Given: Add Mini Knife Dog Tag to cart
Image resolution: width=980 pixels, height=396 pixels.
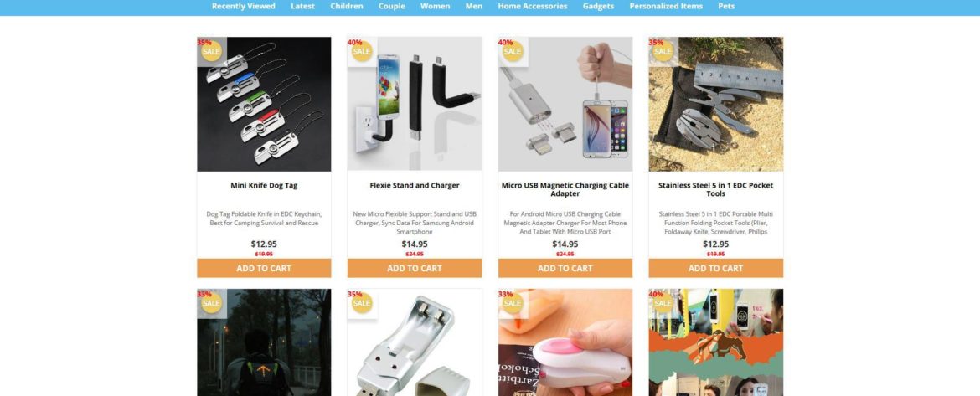Looking at the screenshot, I should click(x=264, y=268).
